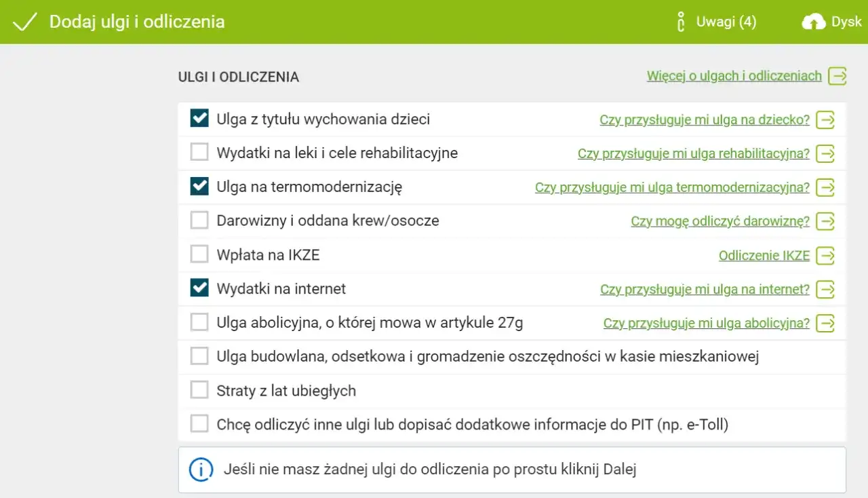Click the arrow icon after "Odliczenie IKZE"
This screenshot has width=868, height=498.
pos(826,256)
